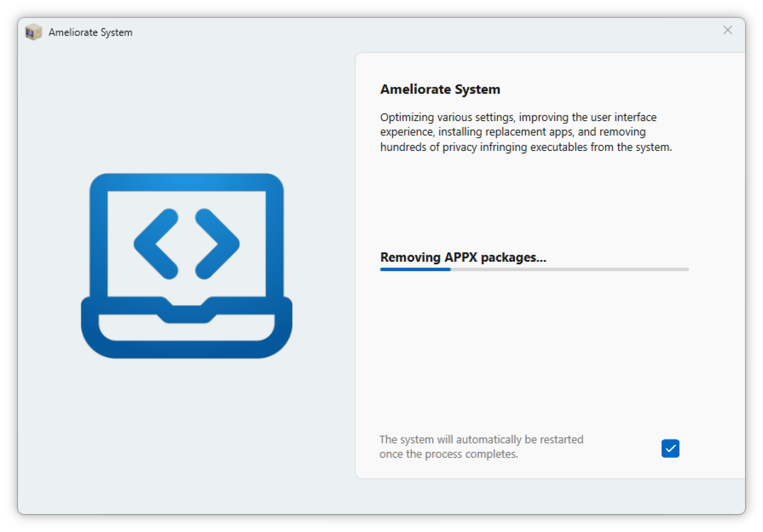763x532 pixels.
Task: Click the white checkmark glyph in blue box
Action: click(671, 449)
